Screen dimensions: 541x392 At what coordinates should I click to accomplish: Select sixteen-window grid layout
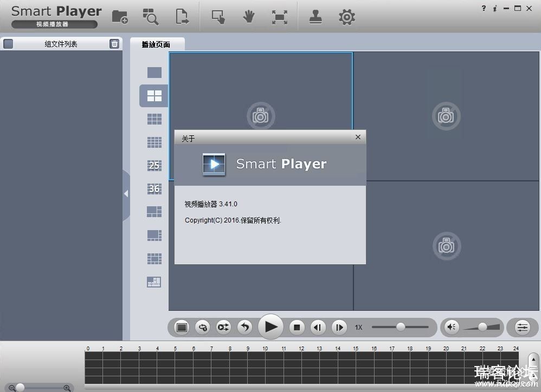(154, 142)
